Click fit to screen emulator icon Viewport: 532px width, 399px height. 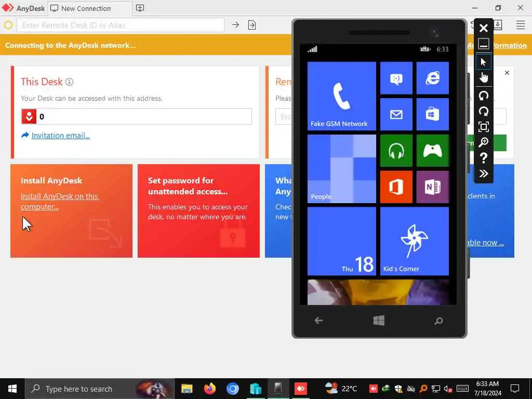pos(484,127)
